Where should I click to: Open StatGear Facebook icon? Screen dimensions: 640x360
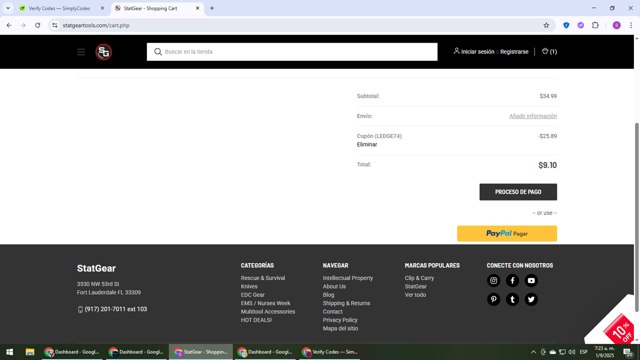(x=512, y=280)
